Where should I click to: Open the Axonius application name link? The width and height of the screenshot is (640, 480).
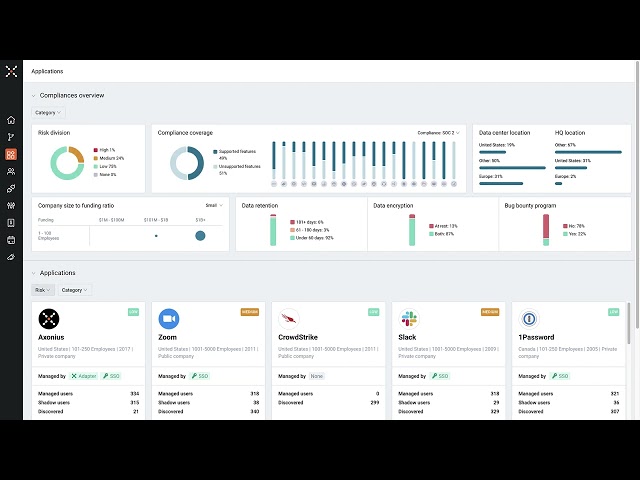tap(51, 338)
